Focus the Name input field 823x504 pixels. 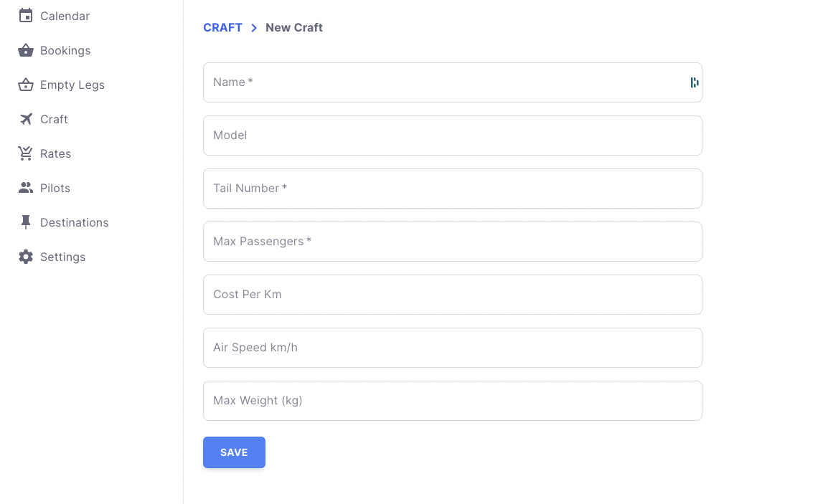pos(445,82)
